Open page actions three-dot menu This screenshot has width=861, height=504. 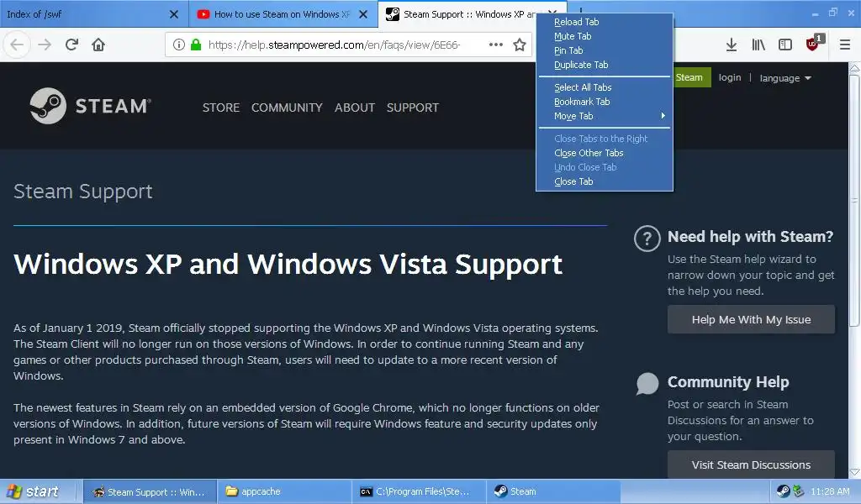[496, 45]
